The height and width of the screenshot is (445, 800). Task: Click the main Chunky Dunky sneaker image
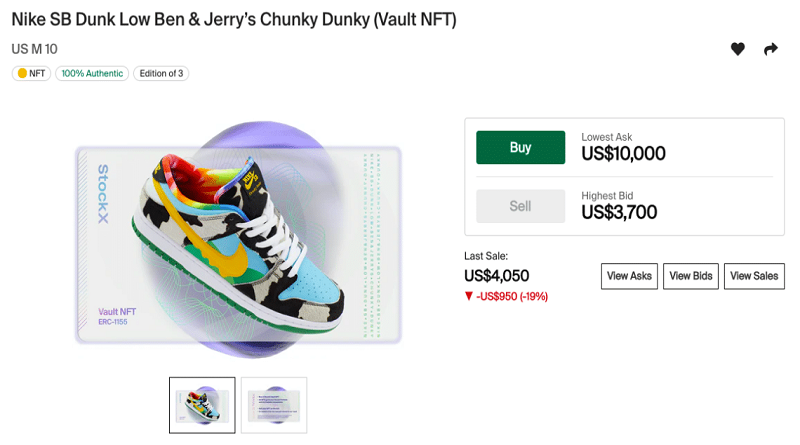click(238, 240)
